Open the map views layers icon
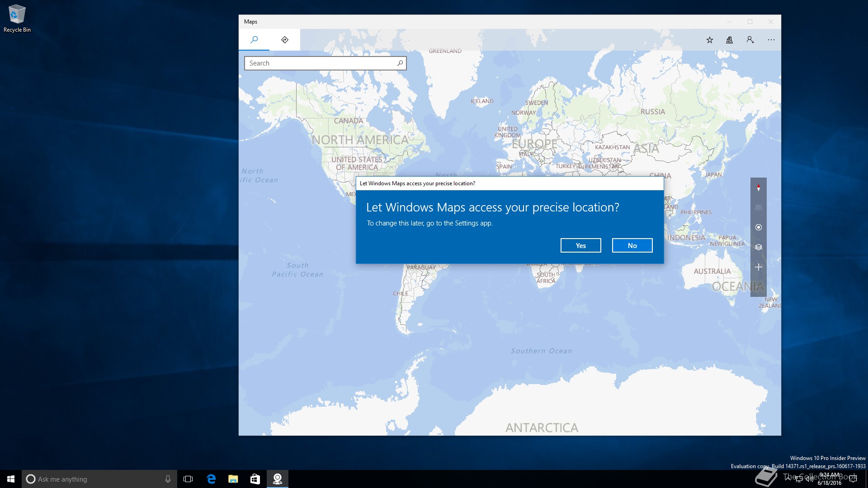This screenshot has width=868, height=488. tap(759, 247)
